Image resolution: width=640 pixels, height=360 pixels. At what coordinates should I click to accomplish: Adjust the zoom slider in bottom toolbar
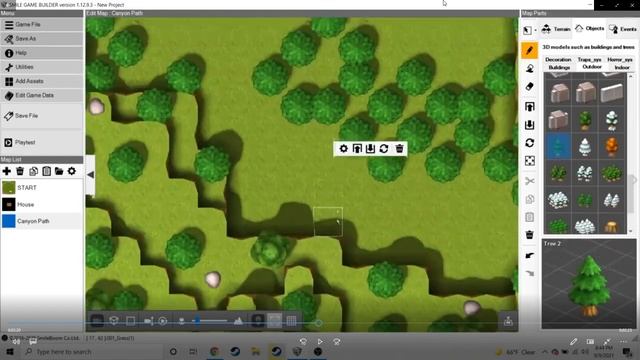197,321
